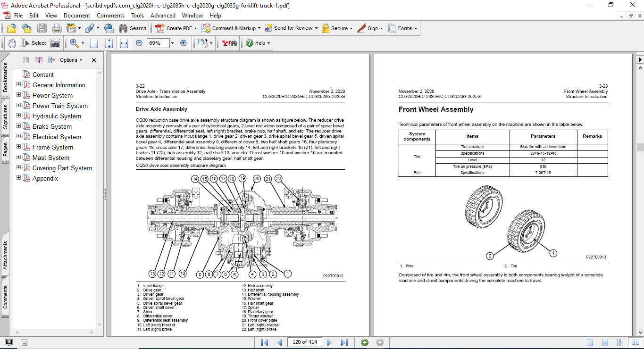
Task: Click the Y!M toolbar icon
Action: pyautogui.click(x=230, y=43)
